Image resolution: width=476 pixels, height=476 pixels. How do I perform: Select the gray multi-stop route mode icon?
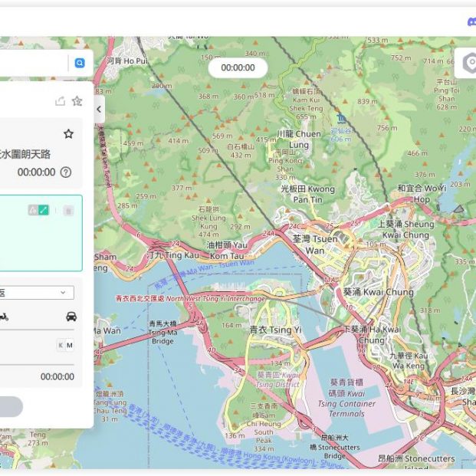pyautogui.click(x=33, y=210)
